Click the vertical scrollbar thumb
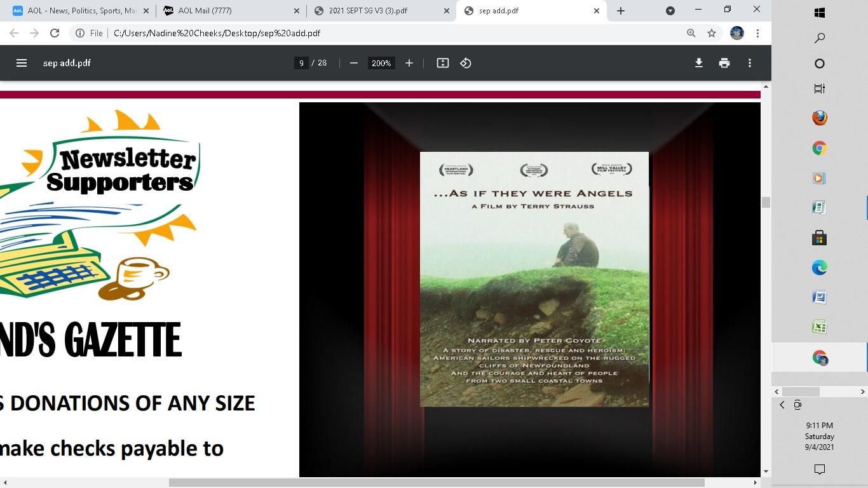The height and width of the screenshot is (488, 868). [766, 203]
